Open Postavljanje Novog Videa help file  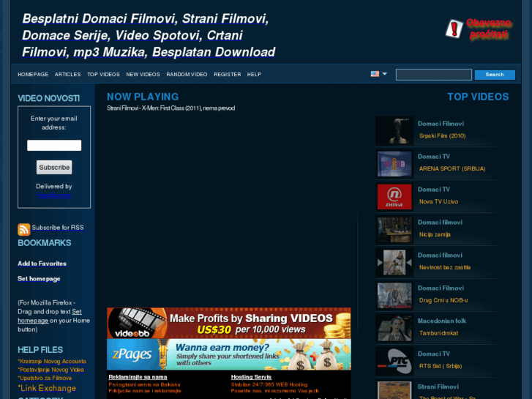tap(51, 370)
